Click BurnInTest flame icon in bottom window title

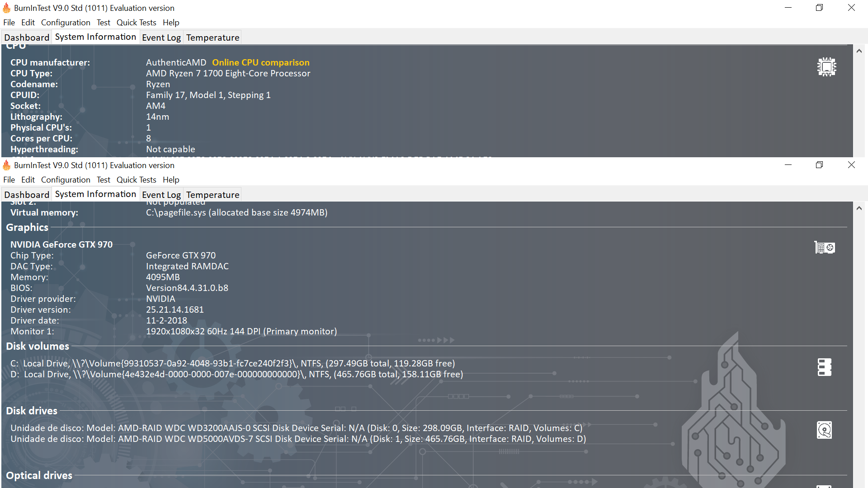[x=6, y=165]
